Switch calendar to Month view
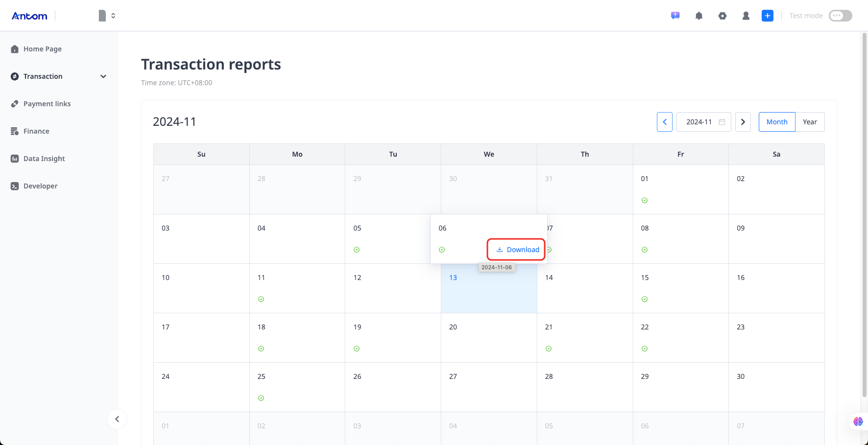 coord(777,122)
